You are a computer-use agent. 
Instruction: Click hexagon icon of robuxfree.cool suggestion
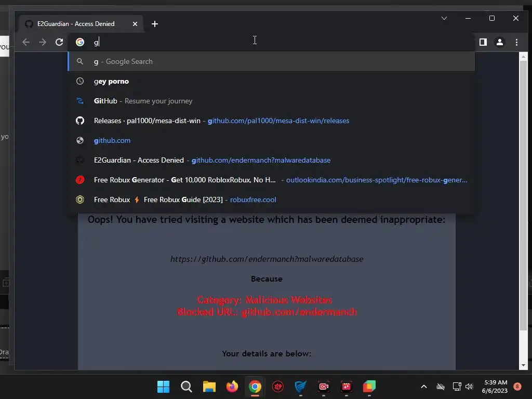click(x=80, y=199)
